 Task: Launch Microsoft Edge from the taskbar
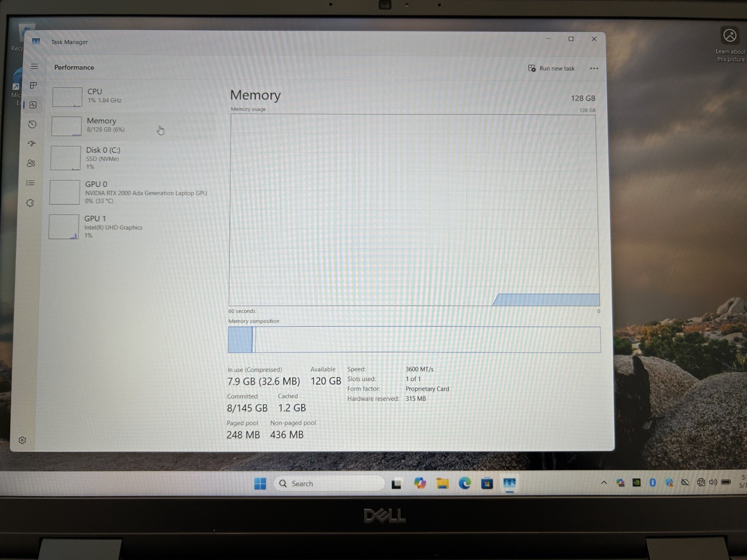465,483
